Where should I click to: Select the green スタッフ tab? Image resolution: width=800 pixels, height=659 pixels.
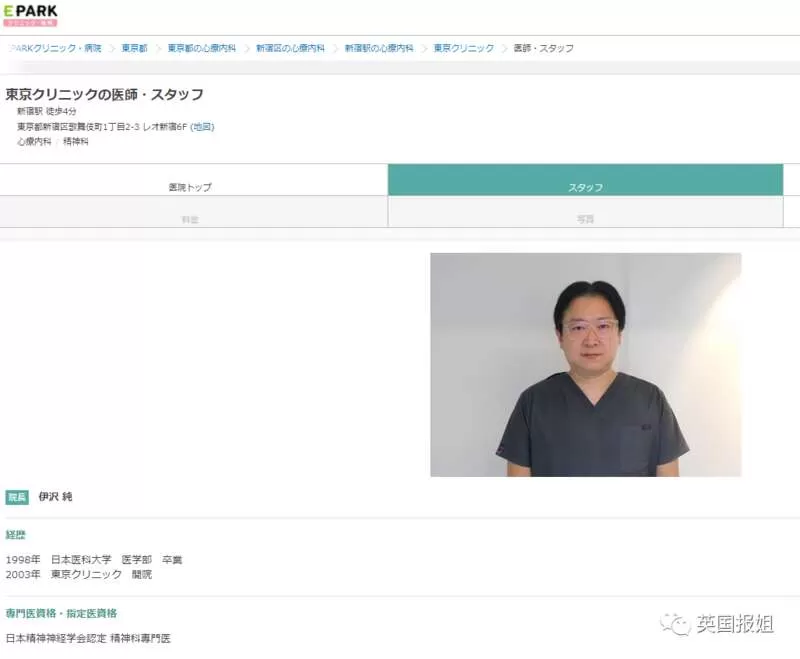pyautogui.click(x=585, y=180)
